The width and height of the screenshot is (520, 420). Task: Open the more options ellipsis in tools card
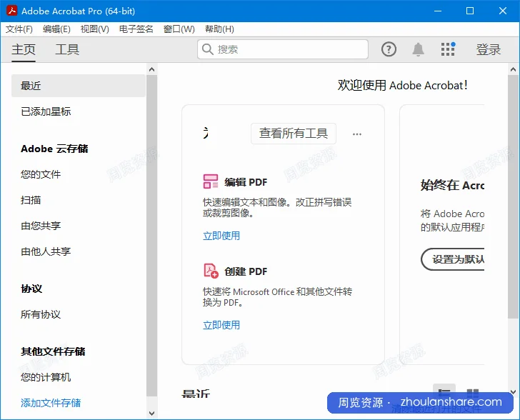[357, 134]
